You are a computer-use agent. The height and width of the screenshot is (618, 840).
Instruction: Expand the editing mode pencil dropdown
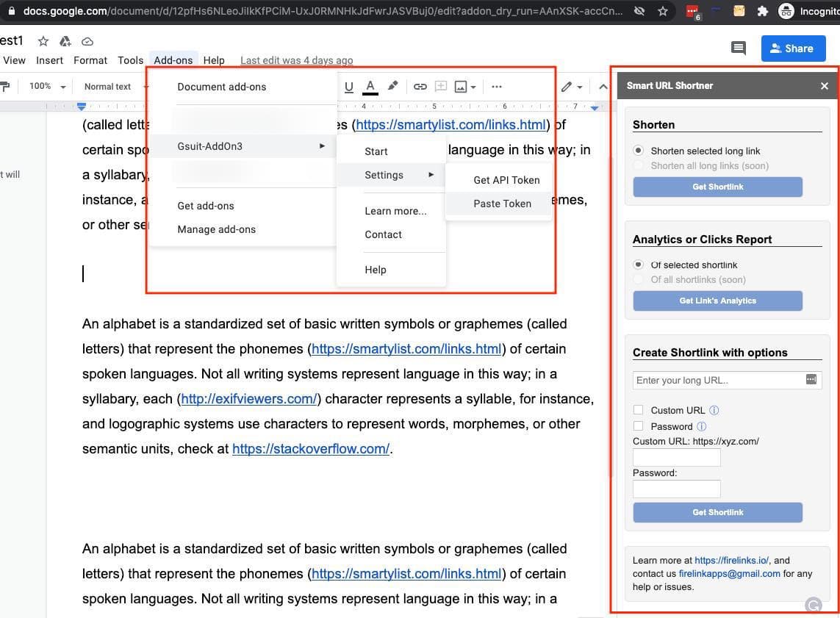571,87
